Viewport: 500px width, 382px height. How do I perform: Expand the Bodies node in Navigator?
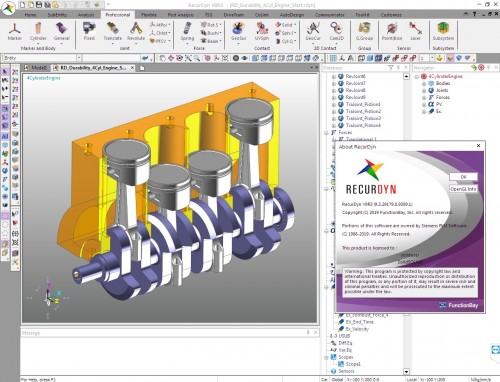click(424, 83)
